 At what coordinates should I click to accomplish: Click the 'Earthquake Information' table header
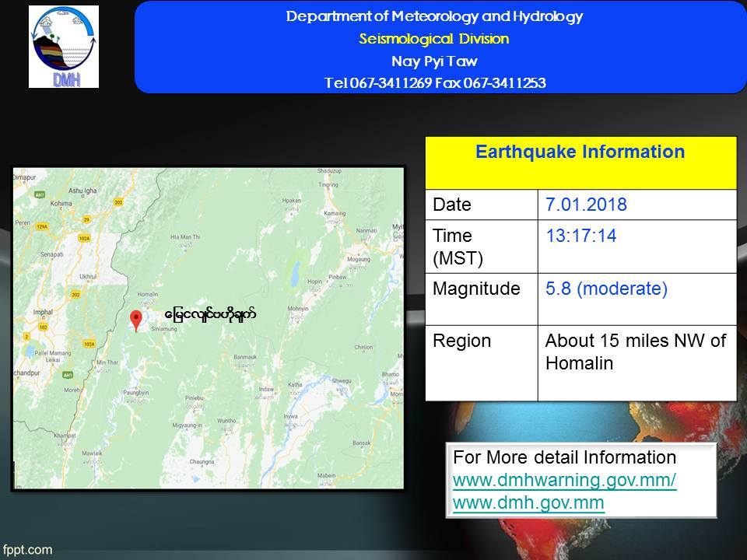pos(580,163)
